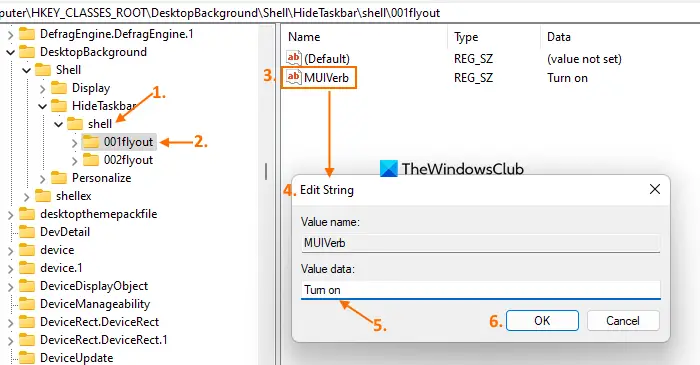Select the HideTaskbar tree item
700x365 pixels.
click(x=104, y=106)
